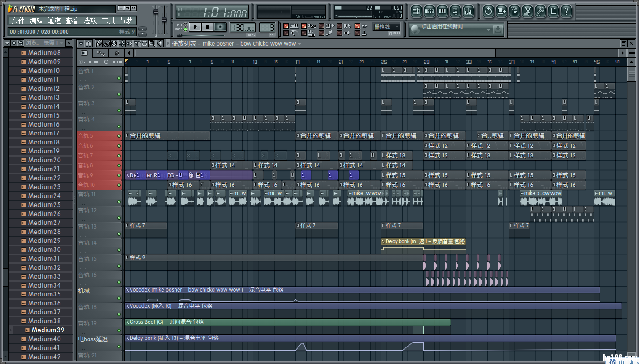Switch to the audio clips focus tab
Image resolution: width=639 pixels, height=364 pixels.
click(84, 53)
